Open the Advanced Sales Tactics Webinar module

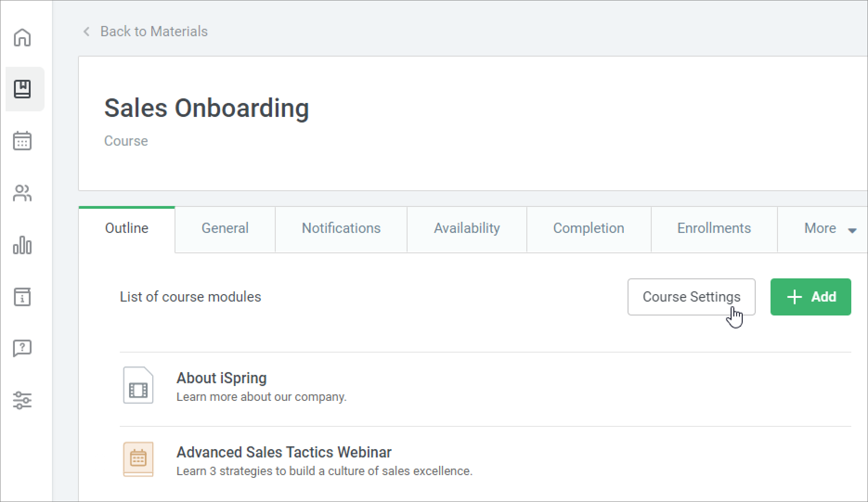(284, 452)
